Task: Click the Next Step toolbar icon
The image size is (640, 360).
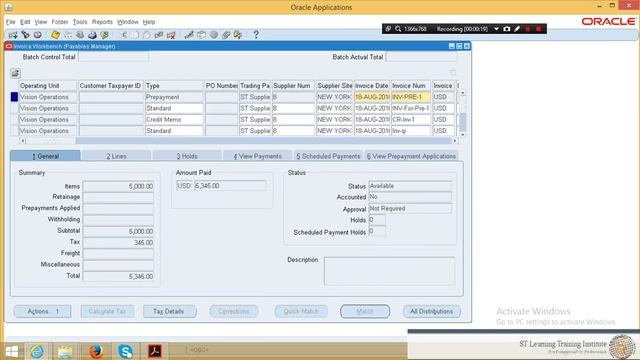Action: pos(68,35)
